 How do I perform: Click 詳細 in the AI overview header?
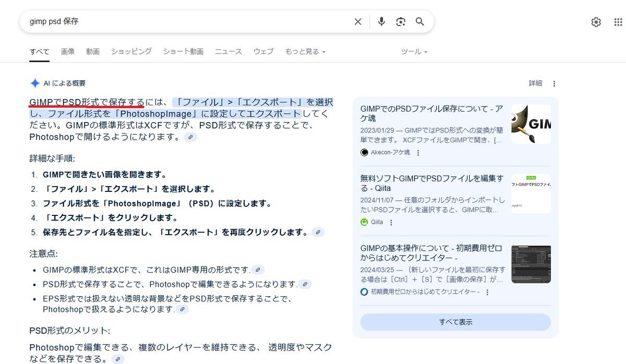tap(536, 83)
